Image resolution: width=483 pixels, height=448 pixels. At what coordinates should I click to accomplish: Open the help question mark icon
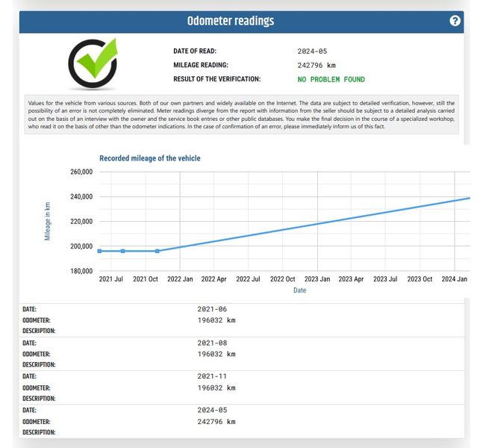point(455,21)
